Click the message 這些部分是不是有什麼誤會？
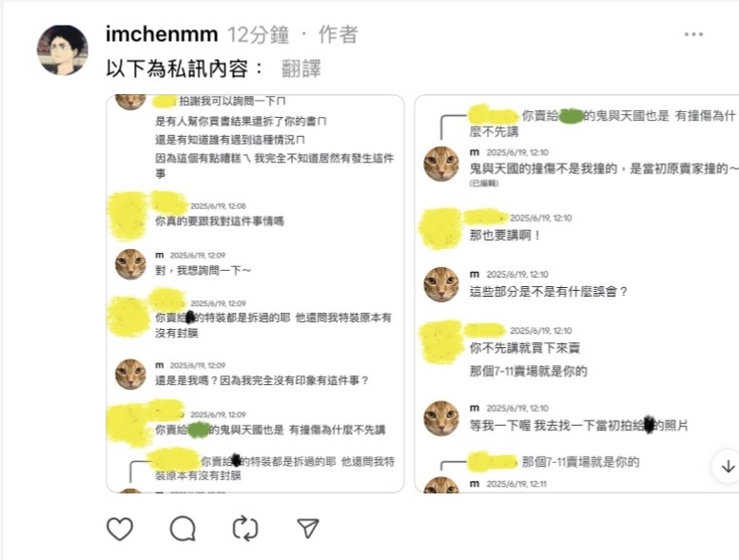Screen dimensions: 739x560 pos(549,292)
